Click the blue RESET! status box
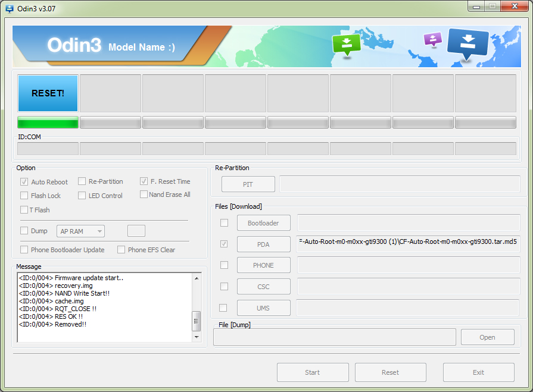 (48, 93)
